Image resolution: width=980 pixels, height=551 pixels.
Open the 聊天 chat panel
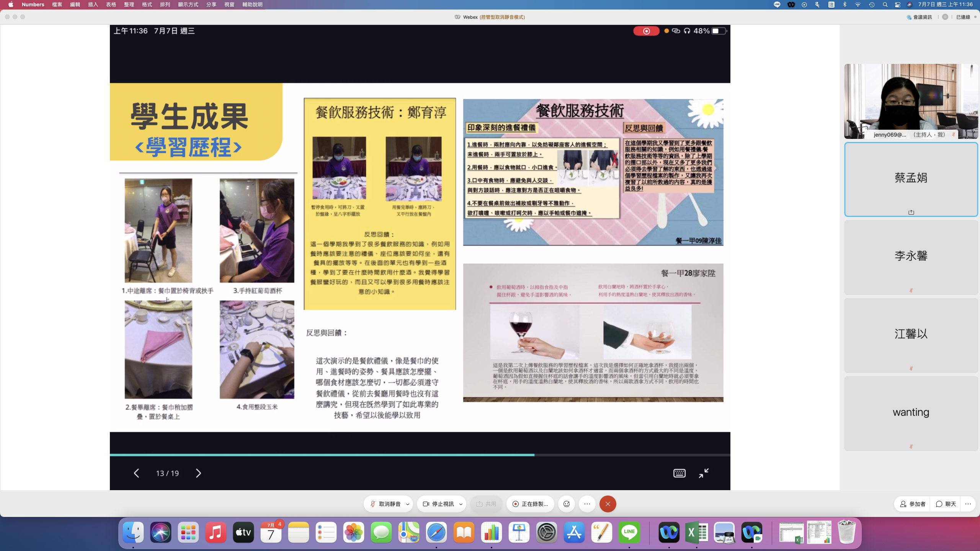click(946, 504)
